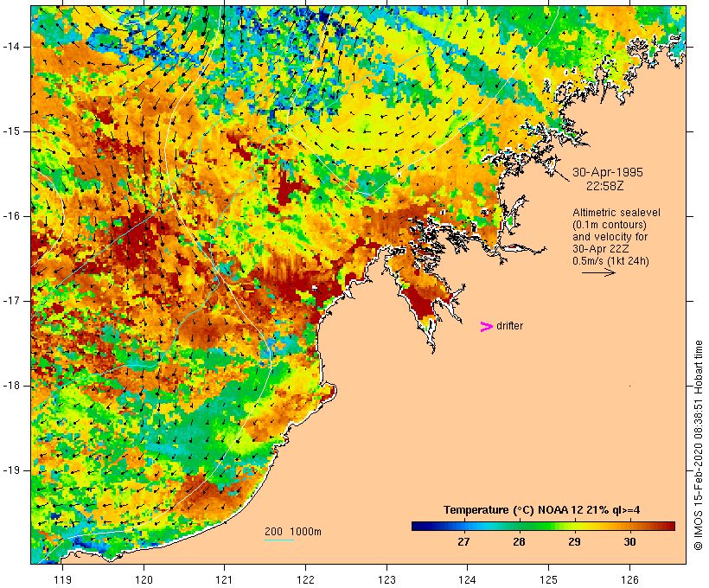Click the 'drifter' legend label
709x588 pixels.
[x=509, y=326]
